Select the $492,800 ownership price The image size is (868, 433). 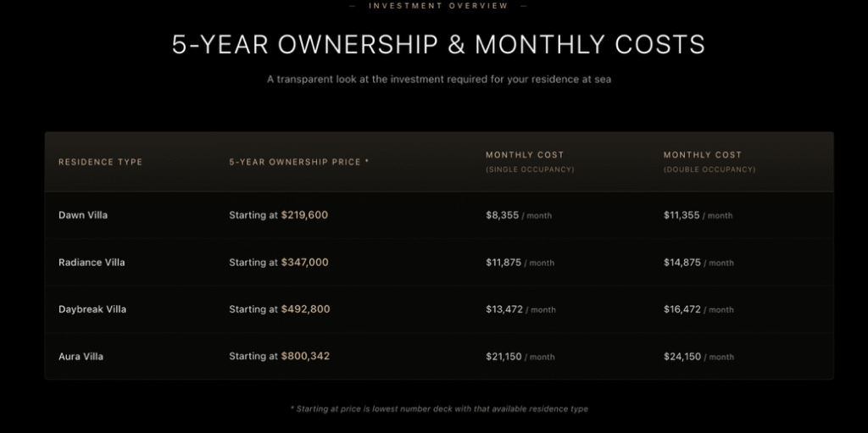coord(305,309)
